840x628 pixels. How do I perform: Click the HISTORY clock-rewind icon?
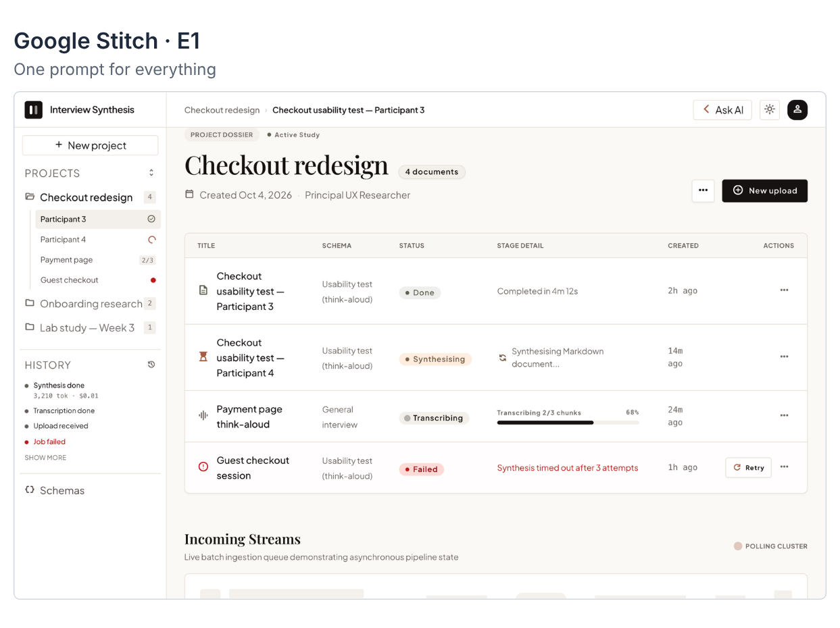[x=151, y=365]
